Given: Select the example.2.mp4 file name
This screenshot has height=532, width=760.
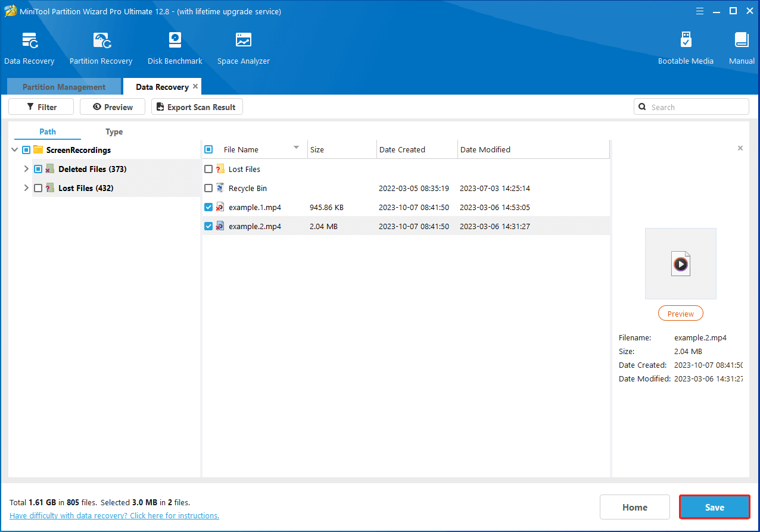Looking at the screenshot, I should 255,226.
